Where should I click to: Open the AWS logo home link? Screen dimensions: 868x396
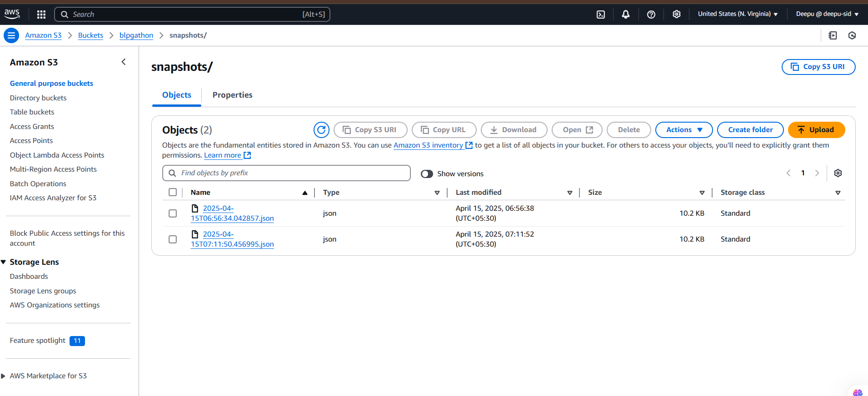point(12,14)
